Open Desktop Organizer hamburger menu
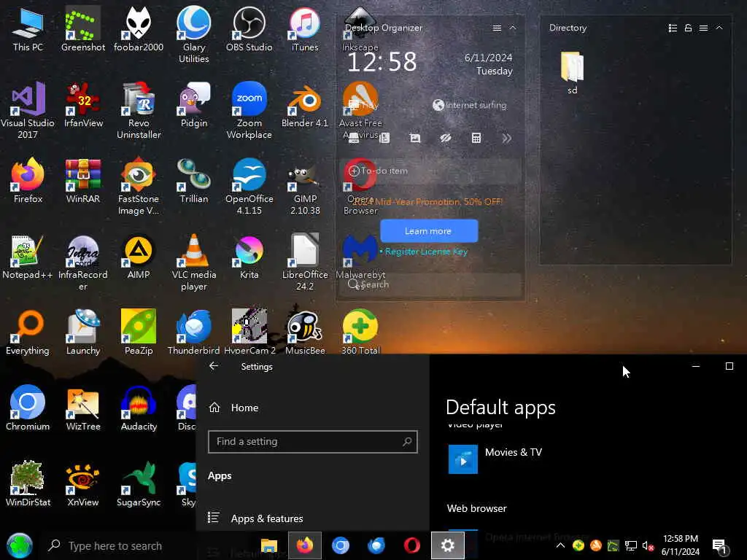Viewport: 747px width, 560px height. coord(497,28)
